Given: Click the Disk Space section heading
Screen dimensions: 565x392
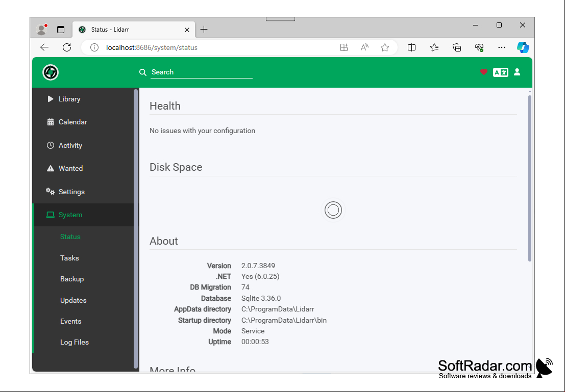Looking at the screenshot, I should pyautogui.click(x=176, y=167).
